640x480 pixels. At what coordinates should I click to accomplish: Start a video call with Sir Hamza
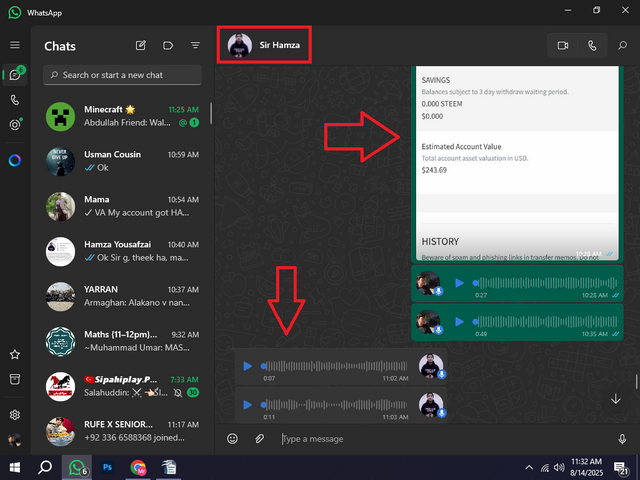click(563, 45)
